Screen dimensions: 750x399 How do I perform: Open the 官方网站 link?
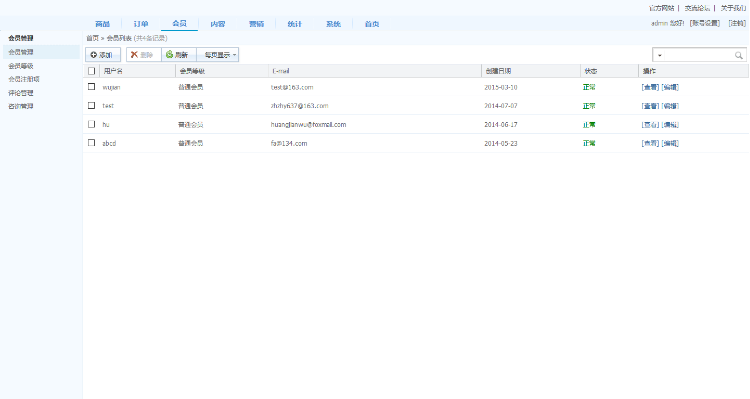pos(662,8)
